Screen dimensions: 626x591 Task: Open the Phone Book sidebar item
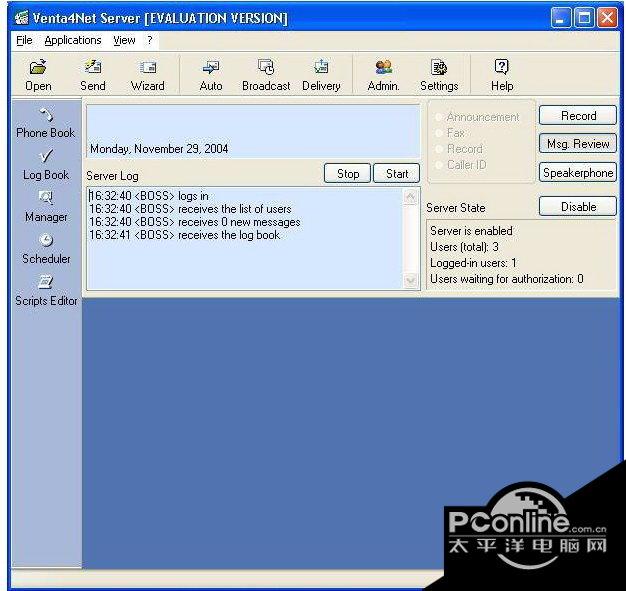46,123
